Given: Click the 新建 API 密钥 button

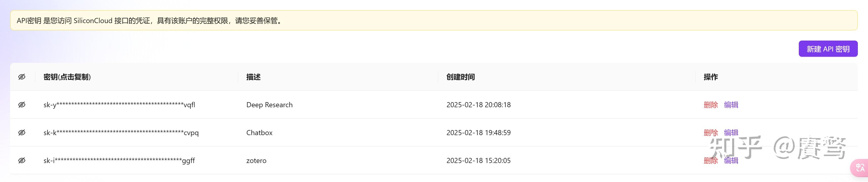Looking at the screenshot, I should [x=828, y=48].
